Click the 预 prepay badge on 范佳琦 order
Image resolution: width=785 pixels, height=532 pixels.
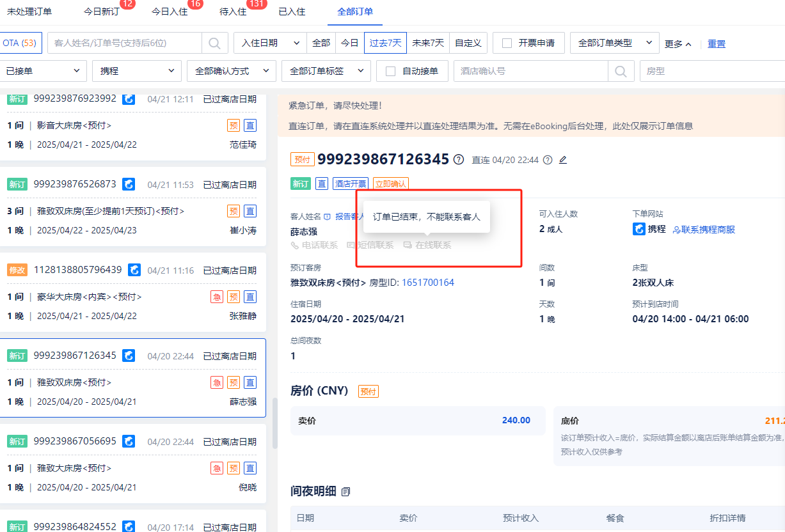pos(234,125)
